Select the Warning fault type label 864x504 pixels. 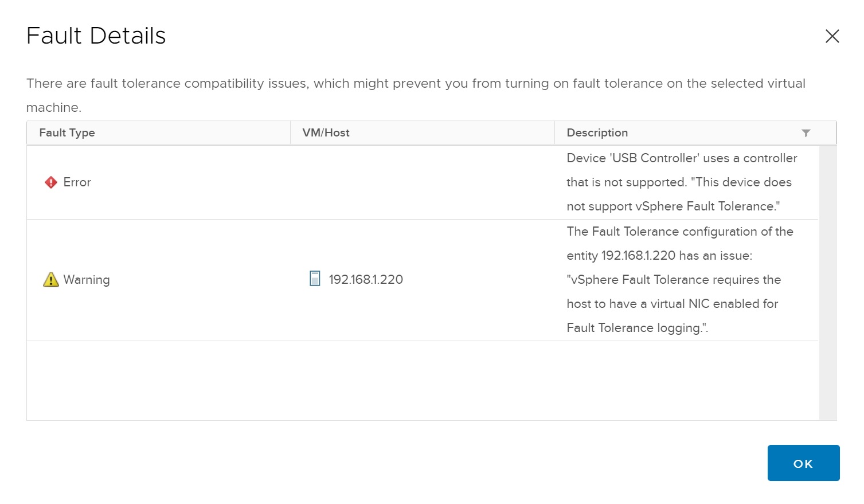pos(87,280)
